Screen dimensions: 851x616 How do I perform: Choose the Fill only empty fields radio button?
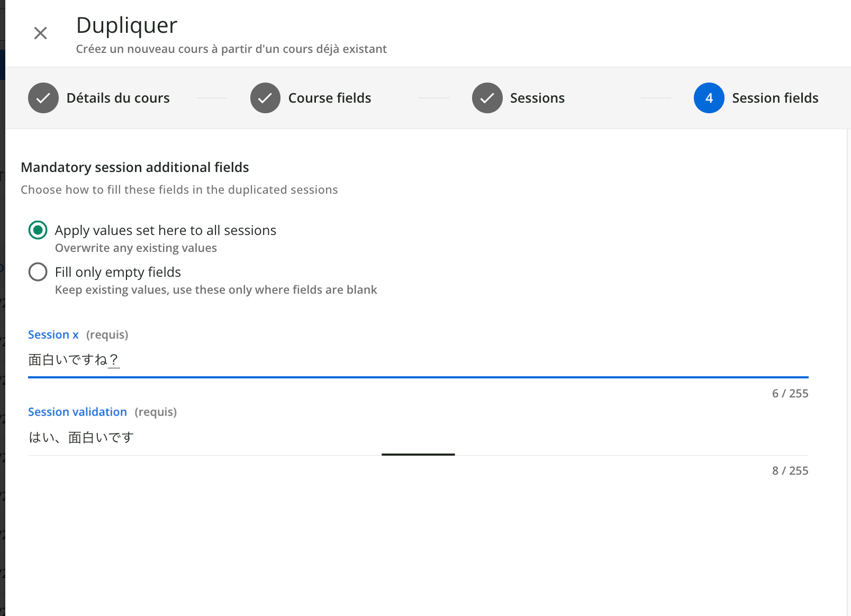pyautogui.click(x=38, y=272)
